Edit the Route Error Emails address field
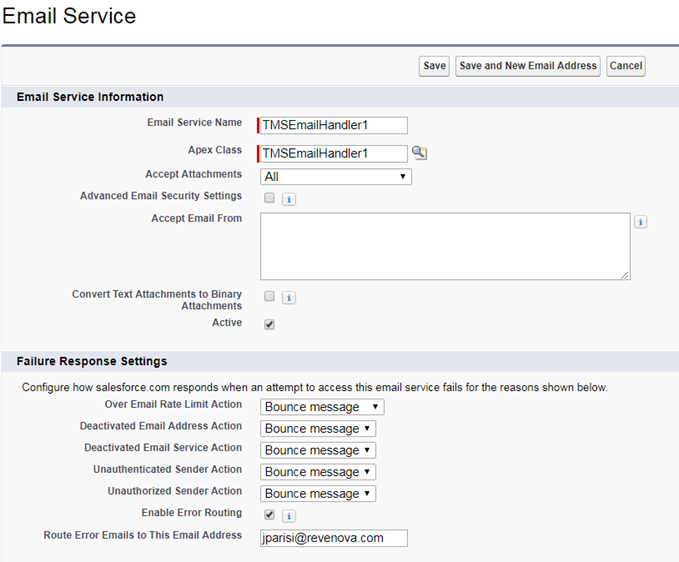The image size is (679, 562). coord(334,538)
